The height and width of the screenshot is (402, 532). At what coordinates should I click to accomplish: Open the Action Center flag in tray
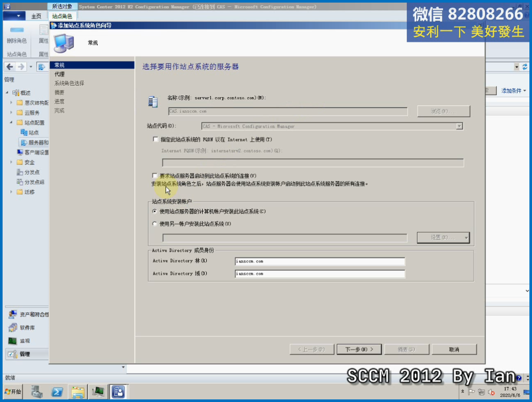pos(472,392)
